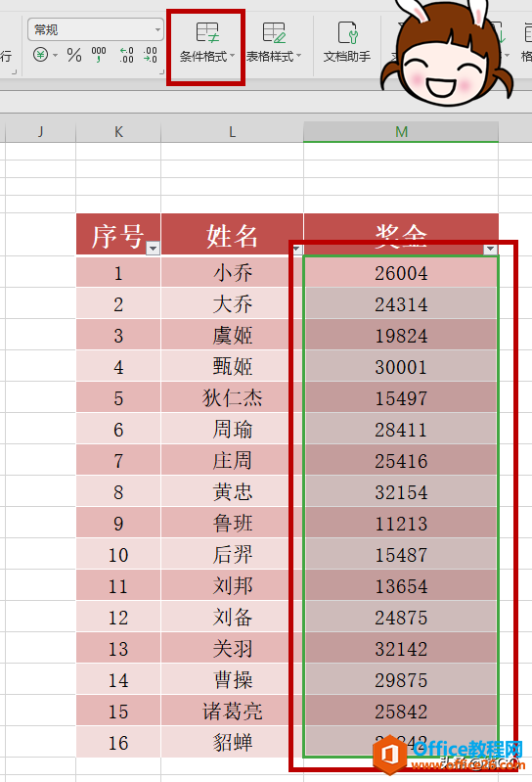532x782 pixels.
Task: Launch the 文档助手 document assistant
Action: point(347,43)
